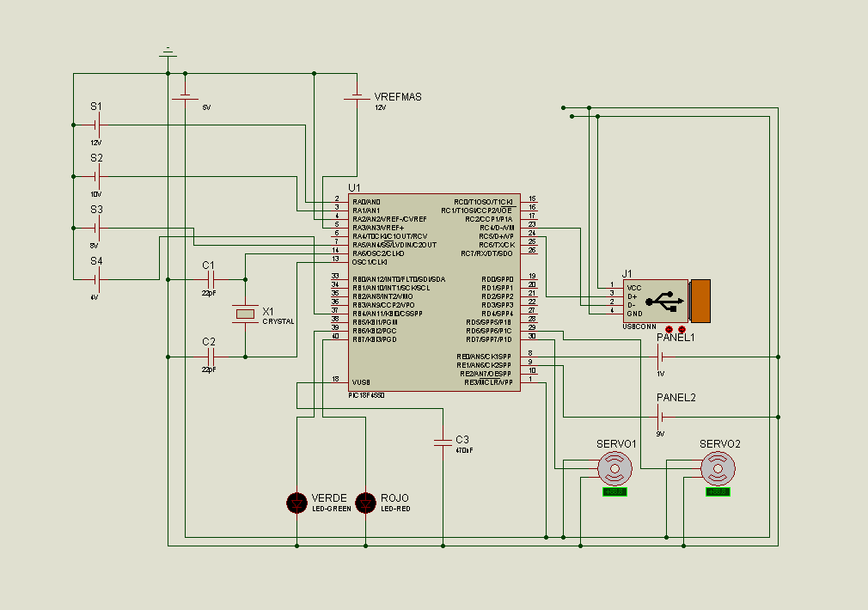Select the PANEL1 battery symbol
Screen dimensions: 868x610
pos(660,357)
